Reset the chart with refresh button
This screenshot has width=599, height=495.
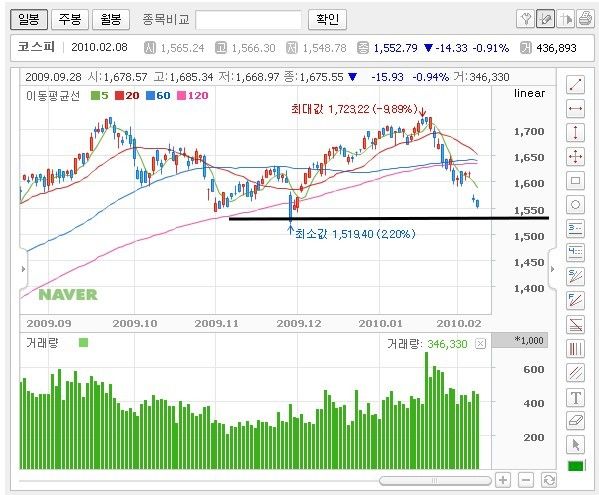coord(549,480)
